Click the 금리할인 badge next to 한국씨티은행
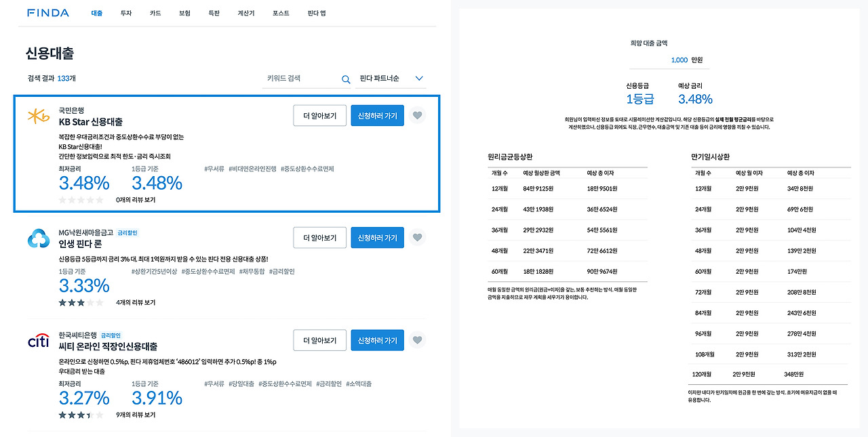Image resolution: width=868 pixels, height=437 pixels. click(x=111, y=335)
